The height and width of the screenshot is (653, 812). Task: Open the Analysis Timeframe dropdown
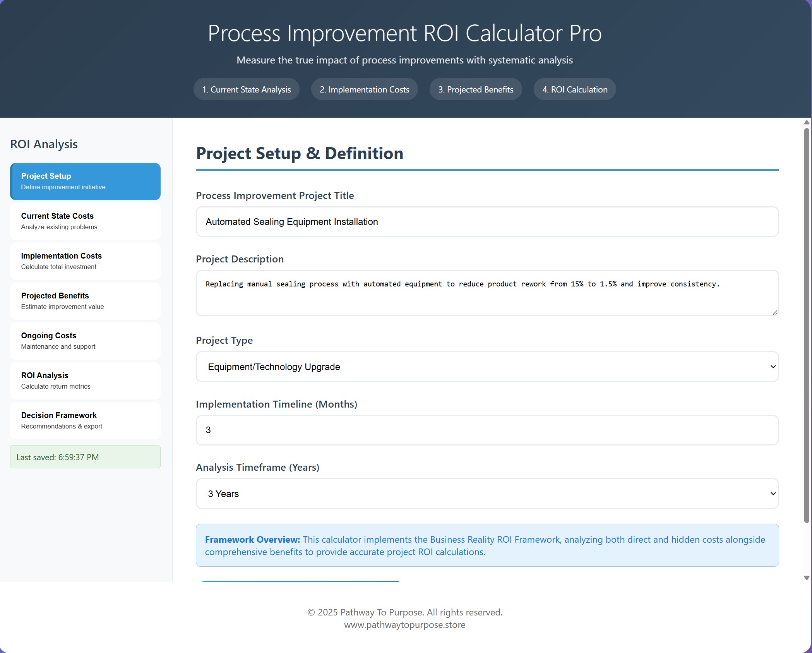click(487, 494)
